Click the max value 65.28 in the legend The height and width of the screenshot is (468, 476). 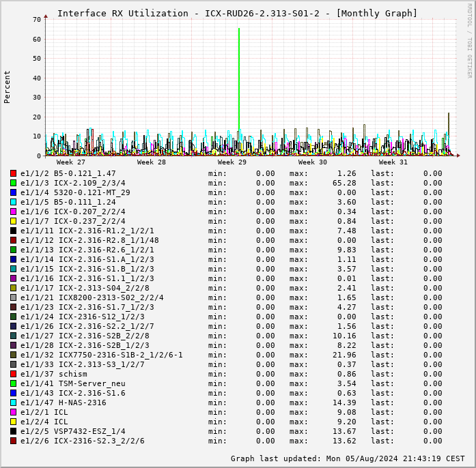pyautogui.click(x=344, y=183)
